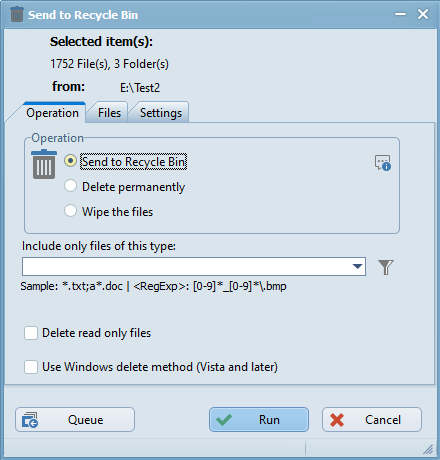The height and width of the screenshot is (460, 440).
Task: Click the red X Cancel icon
Action: (x=337, y=420)
